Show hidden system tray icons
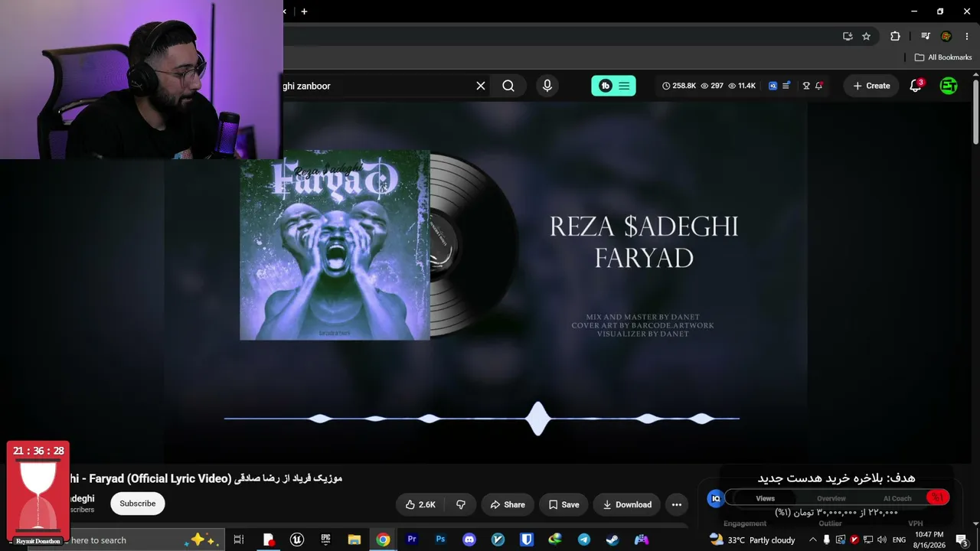Viewport: 980px width, 551px height. click(x=812, y=540)
